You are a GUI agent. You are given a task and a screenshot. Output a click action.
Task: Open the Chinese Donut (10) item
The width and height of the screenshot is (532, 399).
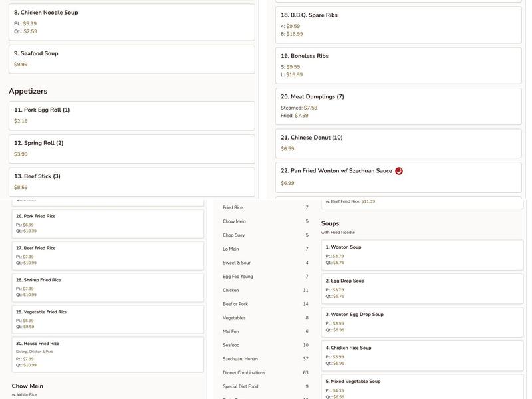(x=398, y=143)
